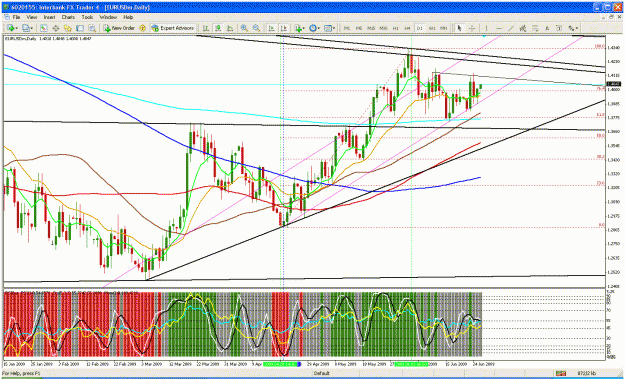Screen dimensions: 625x379
Task: Select the Trendline drawing tool
Action: tap(511, 28)
